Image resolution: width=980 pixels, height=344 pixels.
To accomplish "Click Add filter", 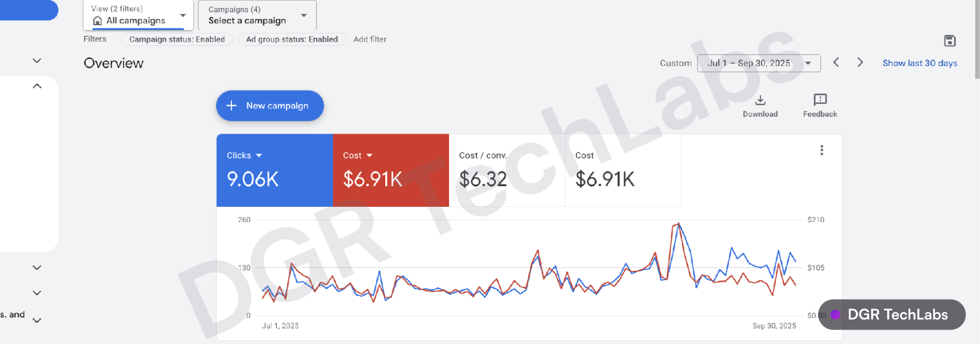I will 370,39.
